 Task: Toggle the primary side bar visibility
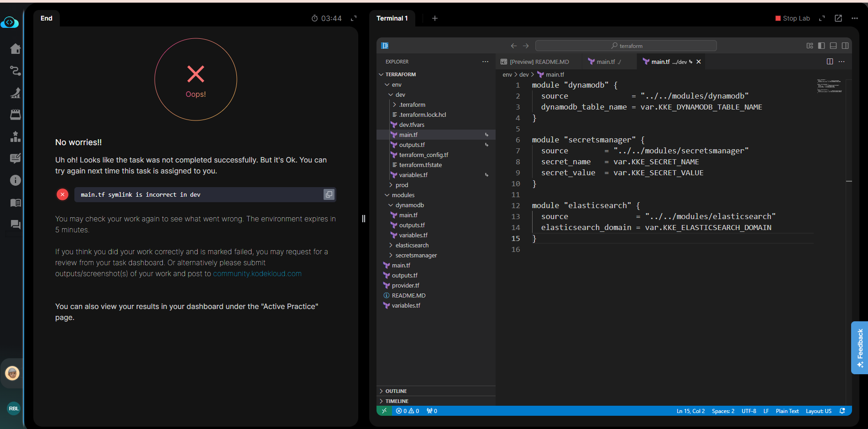(x=821, y=46)
